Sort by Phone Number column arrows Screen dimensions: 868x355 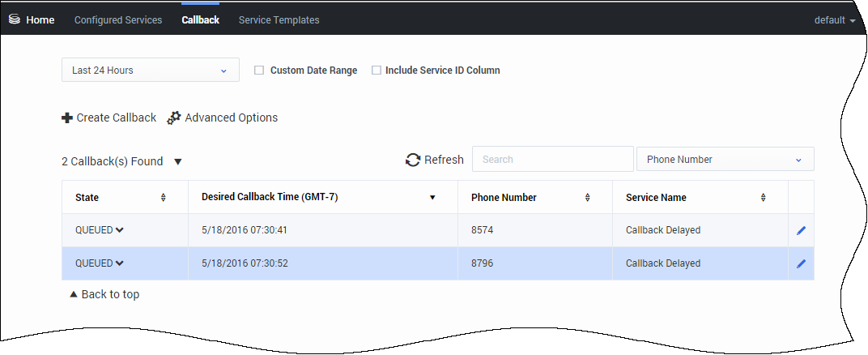pos(587,198)
